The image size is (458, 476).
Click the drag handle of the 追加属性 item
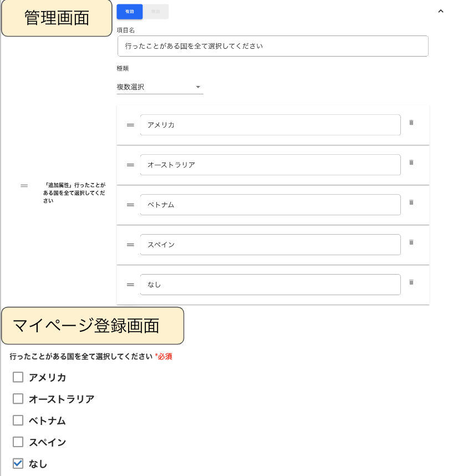pos(24,185)
